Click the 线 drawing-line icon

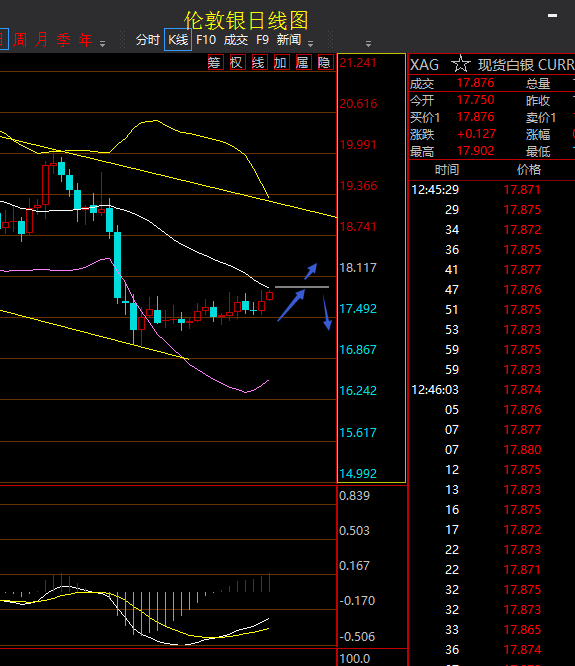click(x=259, y=62)
